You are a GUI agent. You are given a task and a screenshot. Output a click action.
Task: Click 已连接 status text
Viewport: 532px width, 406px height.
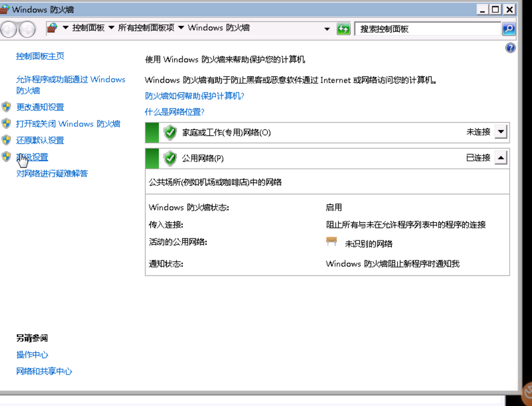coord(478,158)
